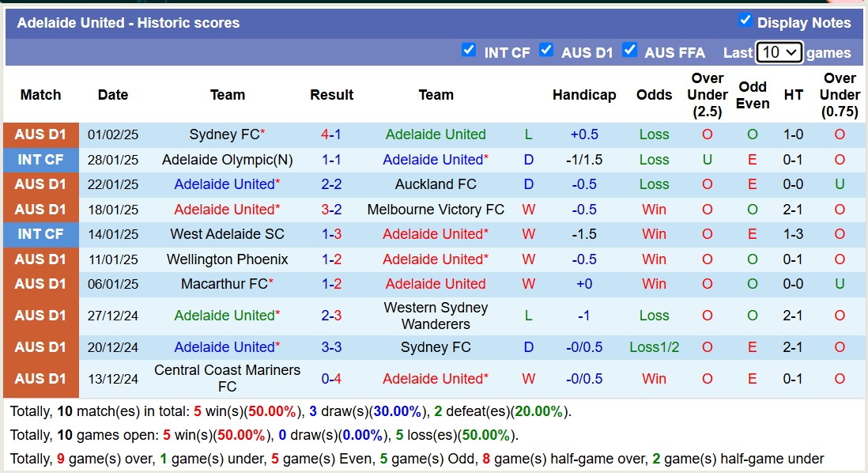Image resolution: width=868 pixels, height=473 pixels.
Task: Click the Odds column header
Action: [654, 94]
